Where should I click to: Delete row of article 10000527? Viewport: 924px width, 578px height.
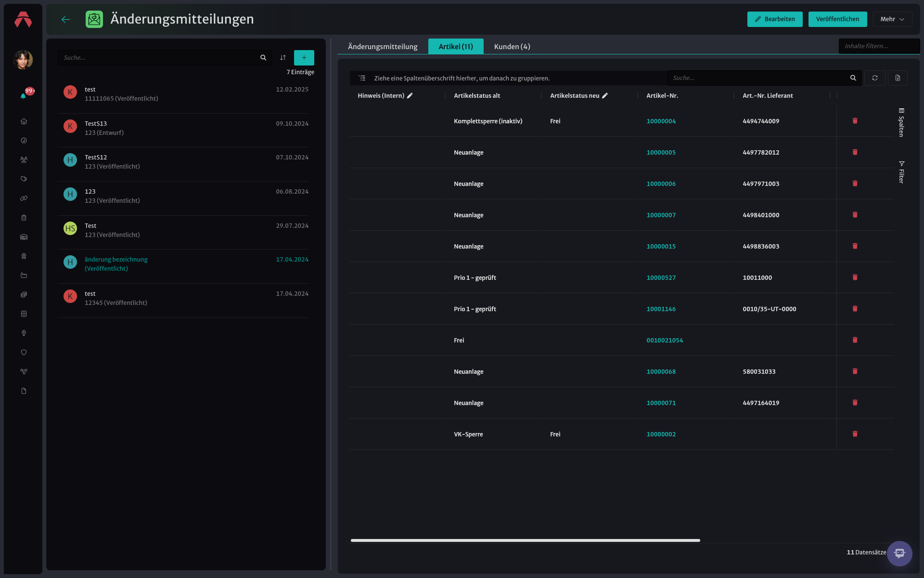855,277
